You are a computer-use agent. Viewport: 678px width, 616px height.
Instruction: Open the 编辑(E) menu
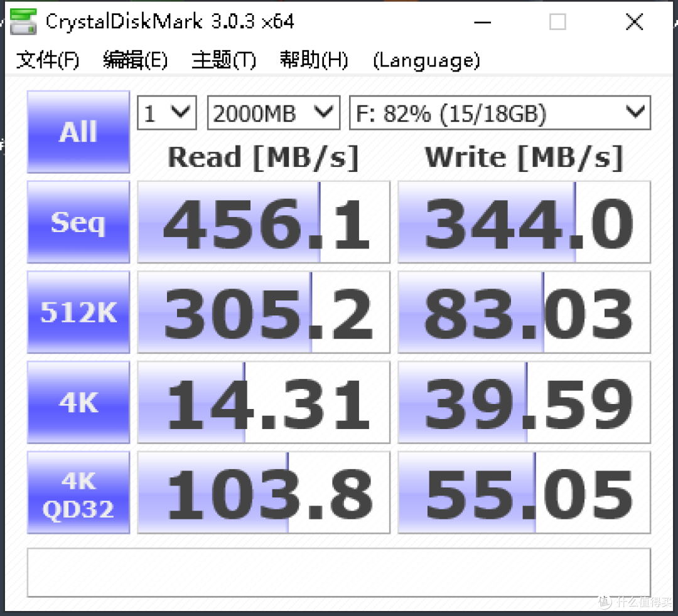tap(135, 60)
